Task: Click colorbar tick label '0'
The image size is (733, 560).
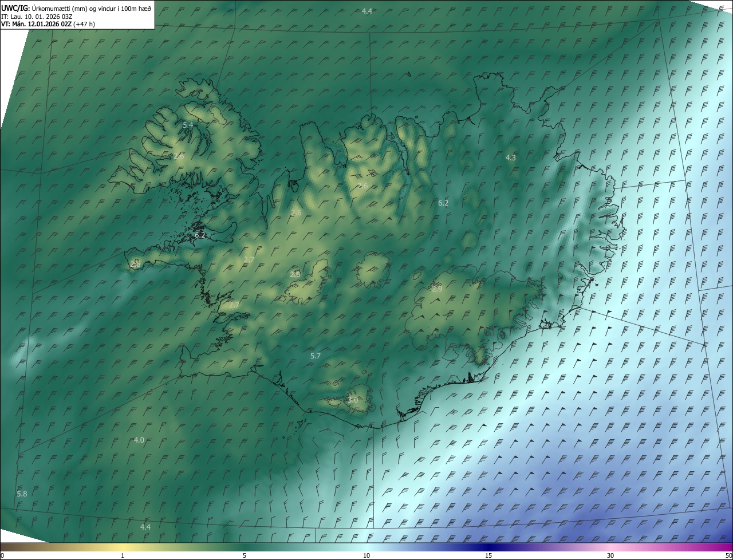Action: [2, 555]
